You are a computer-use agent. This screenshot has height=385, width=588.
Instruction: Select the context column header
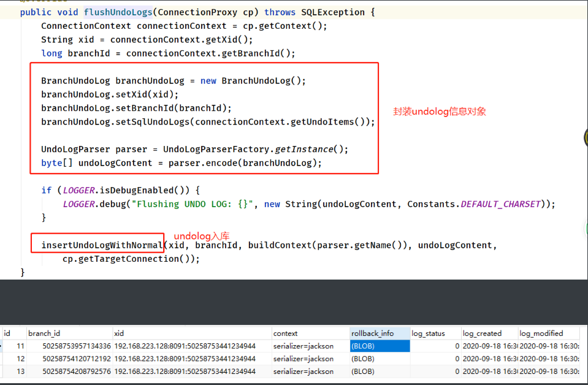[311, 334]
